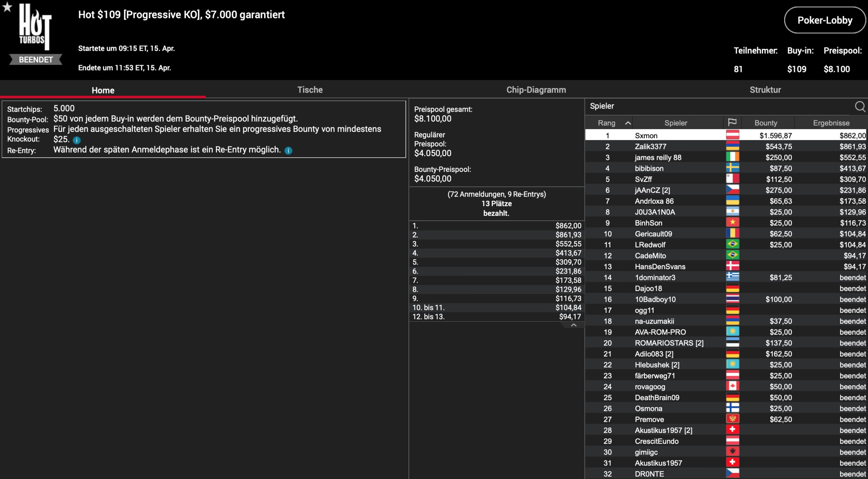Select player james reilly 88
Screen dimensions: 868x479
click(x=658, y=157)
